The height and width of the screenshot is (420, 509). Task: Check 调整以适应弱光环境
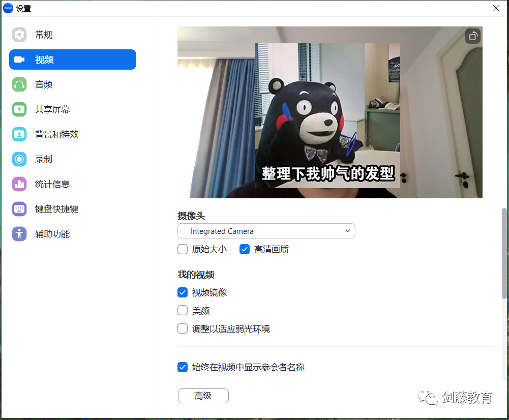(183, 328)
